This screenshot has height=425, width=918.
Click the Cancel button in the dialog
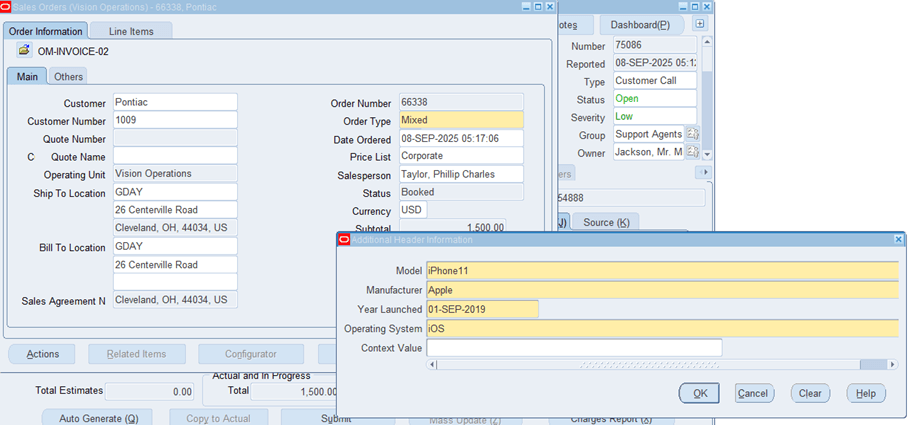click(754, 393)
